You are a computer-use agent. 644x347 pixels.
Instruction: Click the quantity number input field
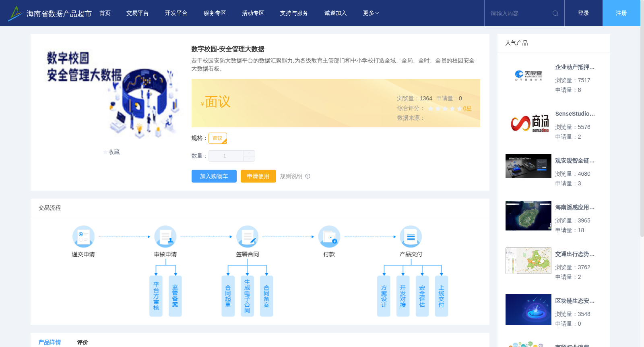[226, 156]
